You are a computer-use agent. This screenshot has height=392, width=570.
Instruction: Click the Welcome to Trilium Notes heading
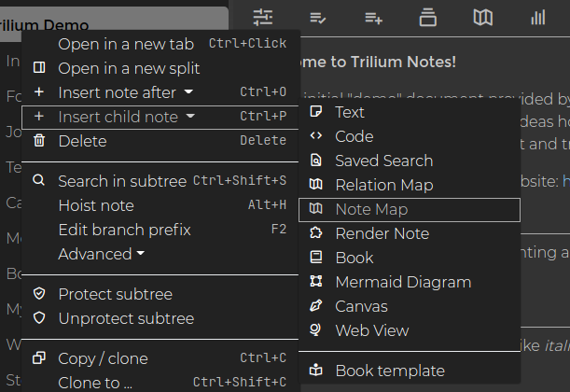(x=377, y=62)
